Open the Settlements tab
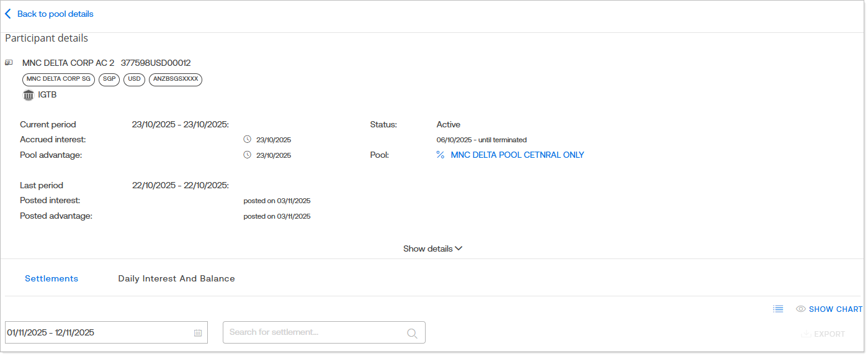Viewport: 868px width, 356px height. [51, 279]
